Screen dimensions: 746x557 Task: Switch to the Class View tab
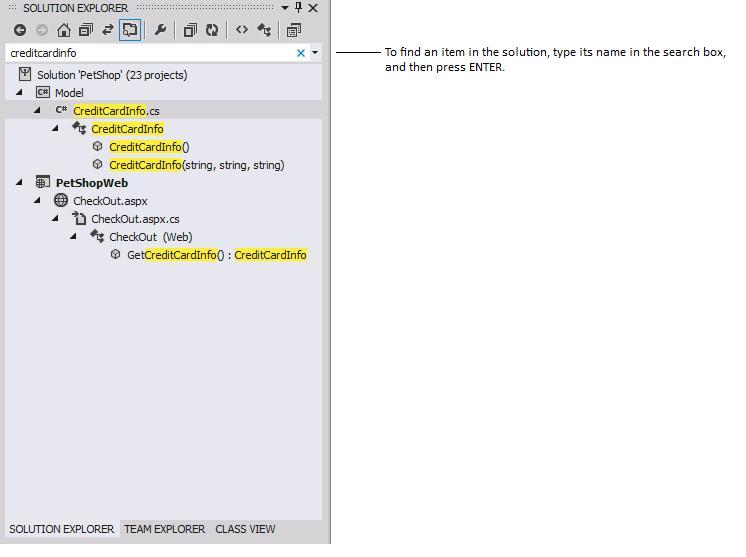tap(245, 529)
